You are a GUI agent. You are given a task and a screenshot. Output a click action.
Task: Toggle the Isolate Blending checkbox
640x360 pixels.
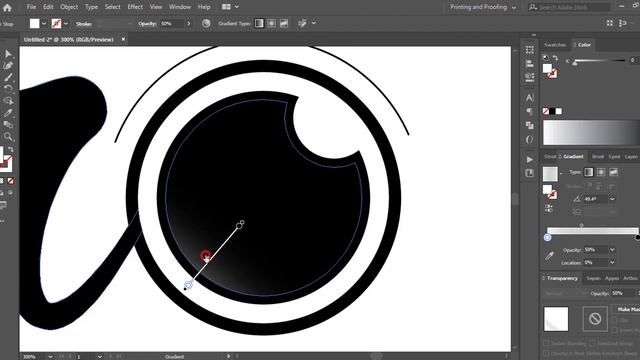[546, 343]
